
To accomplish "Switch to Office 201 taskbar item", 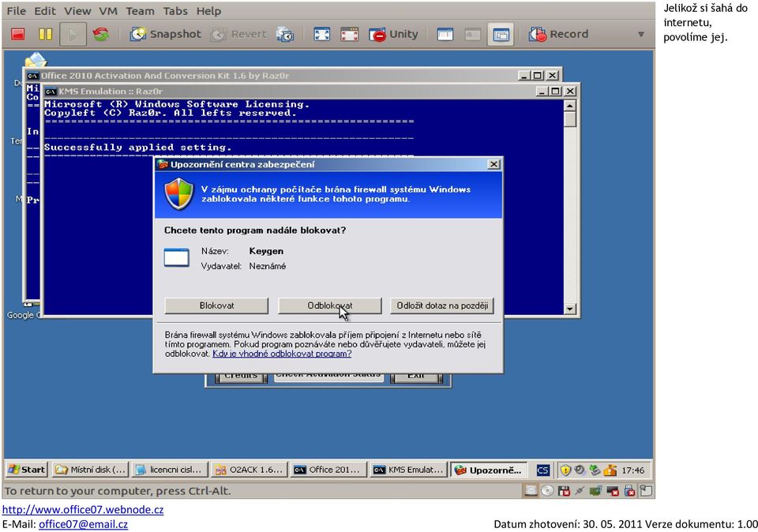I will point(328,469).
